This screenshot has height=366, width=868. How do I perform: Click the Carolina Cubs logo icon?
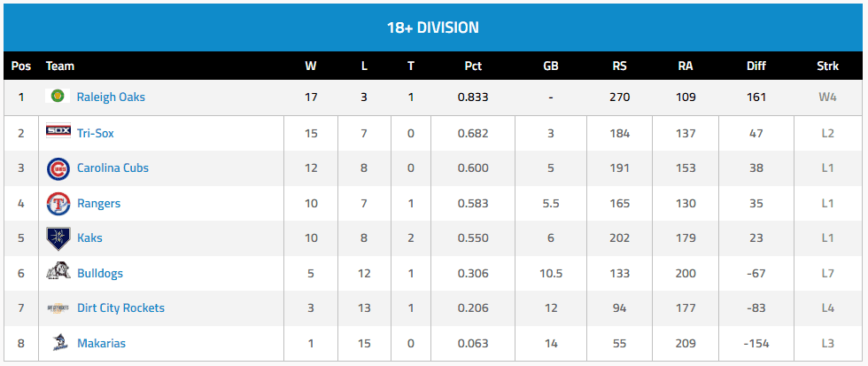(x=58, y=167)
